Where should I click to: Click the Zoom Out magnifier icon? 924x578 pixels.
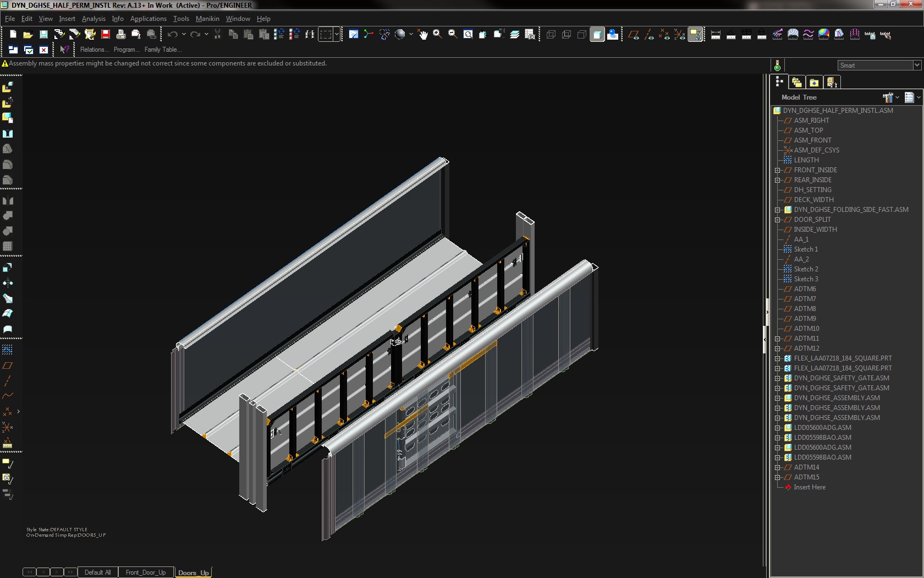click(x=453, y=34)
